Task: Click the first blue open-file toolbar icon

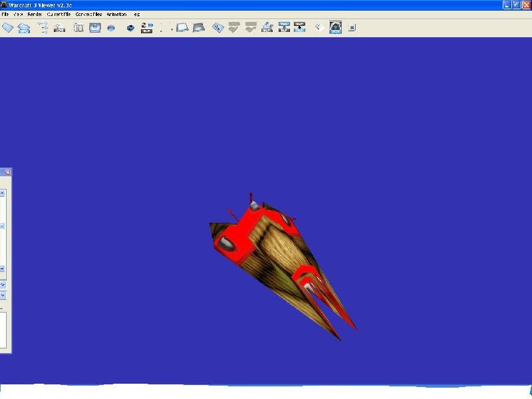Action: (x=7, y=27)
